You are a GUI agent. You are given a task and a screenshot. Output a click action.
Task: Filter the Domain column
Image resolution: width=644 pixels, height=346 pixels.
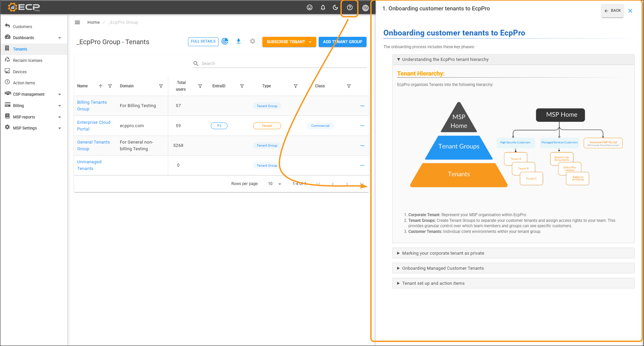coord(161,86)
